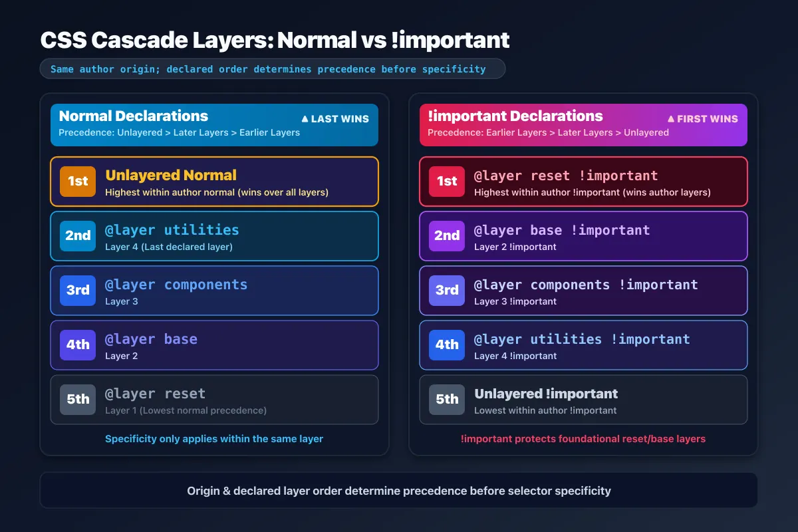Viewport: 798px width, 532px height.
Task: Select the Normal Declarations header
Action: (x=214, y=125)
